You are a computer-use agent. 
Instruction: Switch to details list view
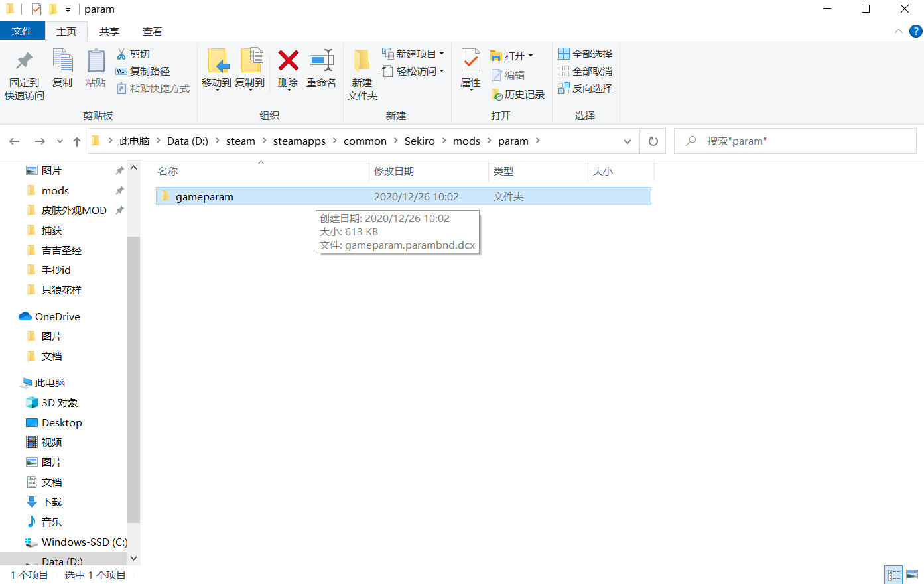(x=894, y=575)
